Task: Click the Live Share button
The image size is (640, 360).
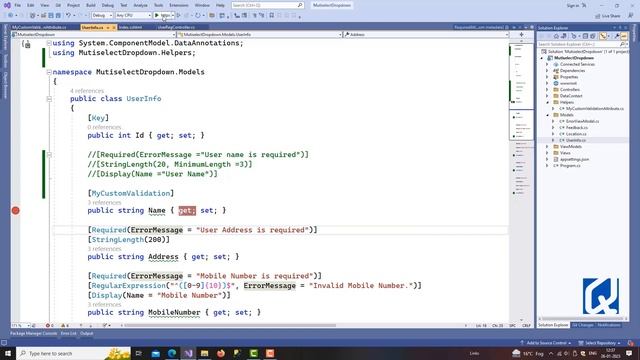Action: (x=608, y=16)
